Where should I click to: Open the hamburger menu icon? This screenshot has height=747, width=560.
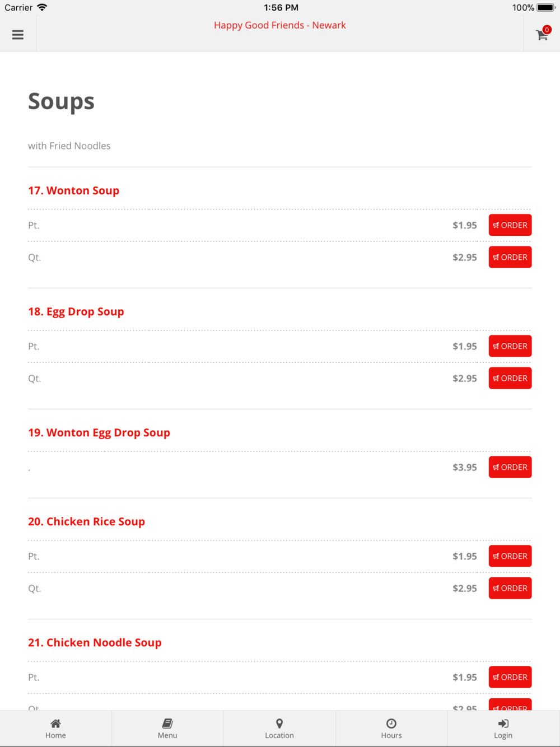click(x=18, y=35)
